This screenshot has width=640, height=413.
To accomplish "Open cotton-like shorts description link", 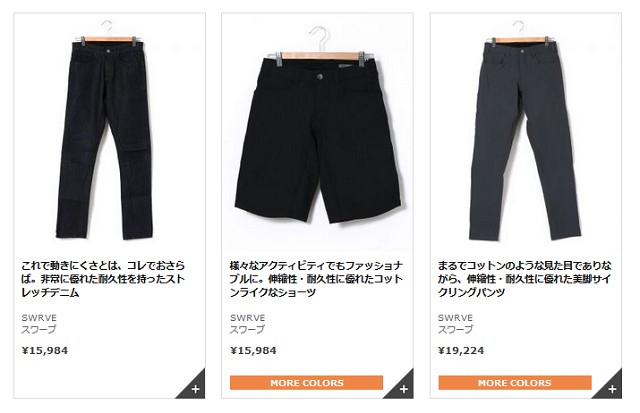I will [316, 279].
